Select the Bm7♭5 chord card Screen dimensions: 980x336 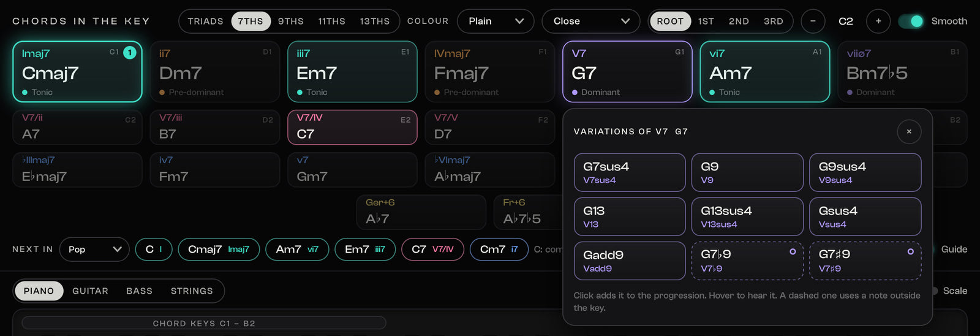pyautogui.click(x=902, y=72)
